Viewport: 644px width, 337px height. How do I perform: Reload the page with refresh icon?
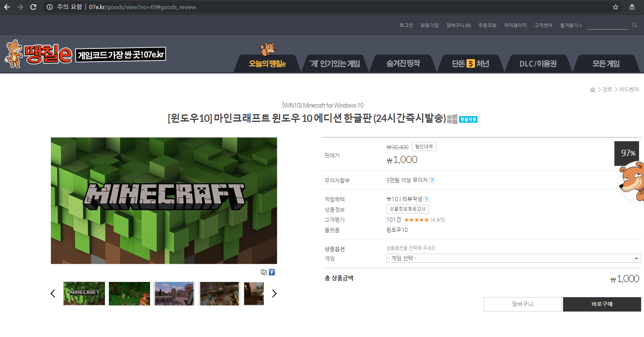(x=33, y=7)
